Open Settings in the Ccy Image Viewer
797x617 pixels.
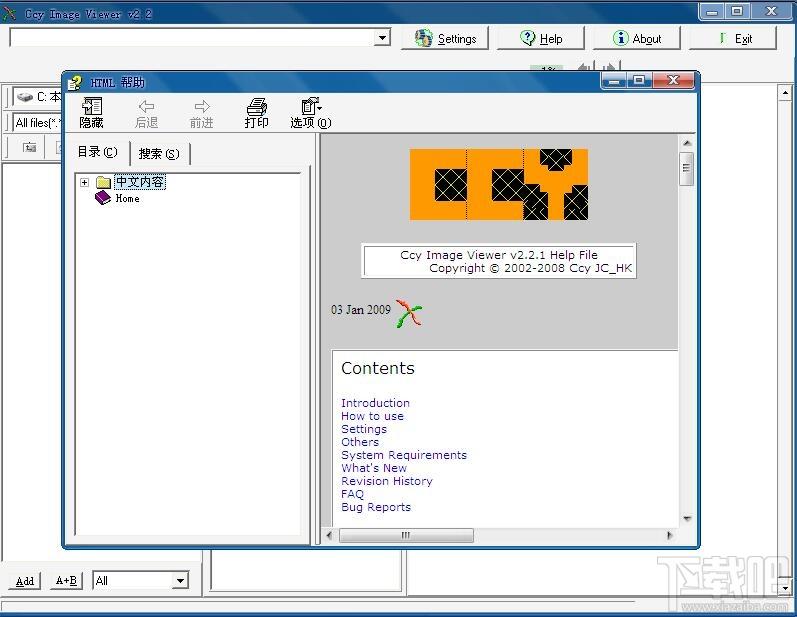[445, 39]
